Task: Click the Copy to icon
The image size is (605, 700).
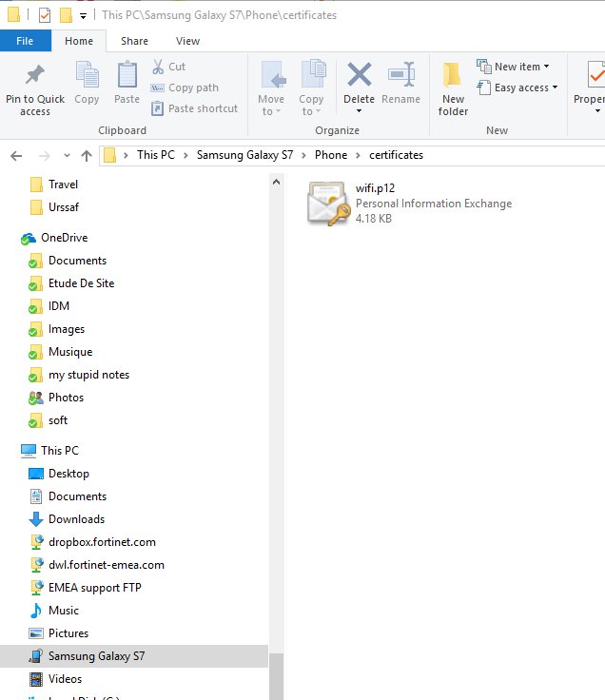Action: coord(313,73)
